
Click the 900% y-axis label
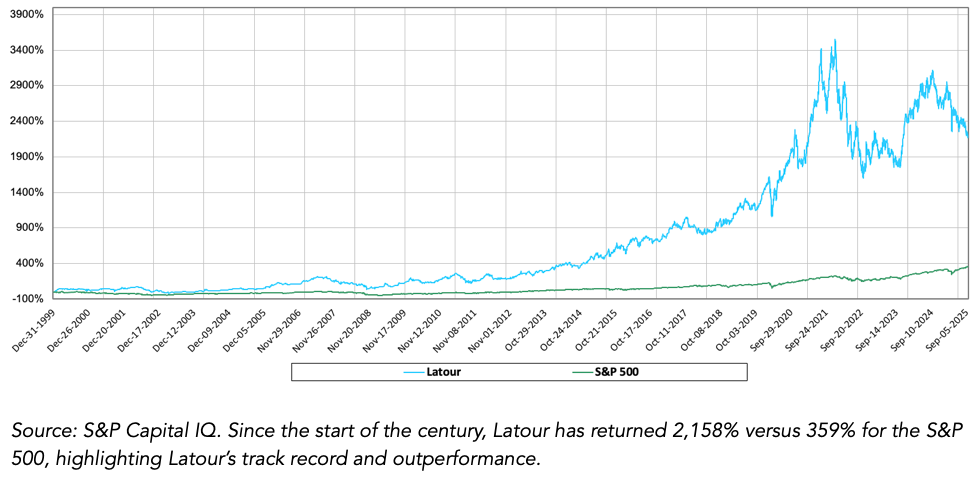tap(30, 227)
